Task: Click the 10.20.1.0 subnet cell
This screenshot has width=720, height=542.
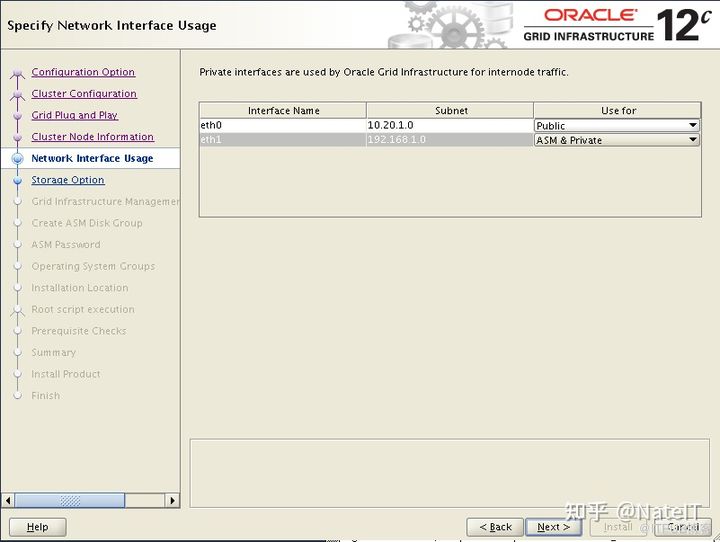Action: [450, 125]
